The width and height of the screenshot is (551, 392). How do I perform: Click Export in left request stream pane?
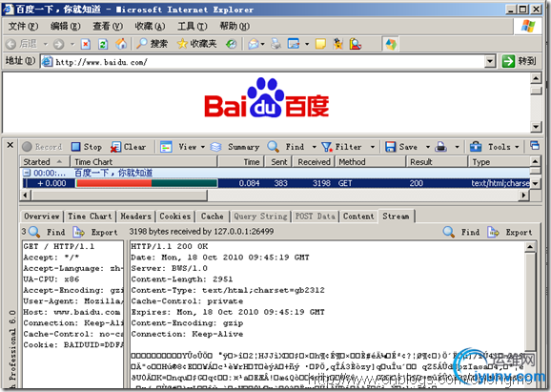tap(95, 232)
